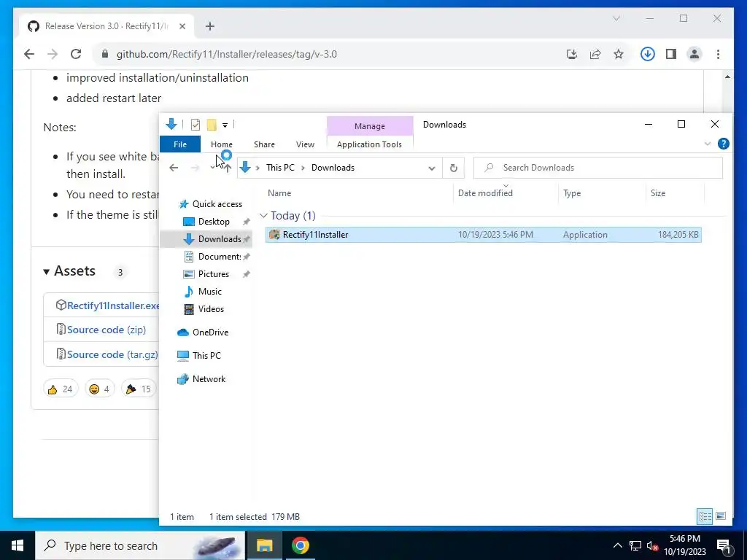This screenshot has height=560, width=747.
Task: Expand address bar history dropdown
Action: 432,168
